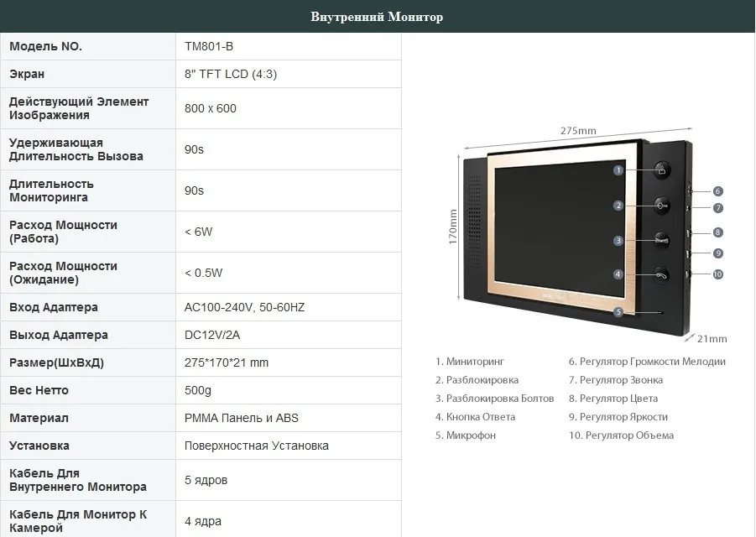Image resolution: width=756 pixels, height=537 pixels.
Task: Select the '800 x 600' resolution value
Action: click(211, 108)
